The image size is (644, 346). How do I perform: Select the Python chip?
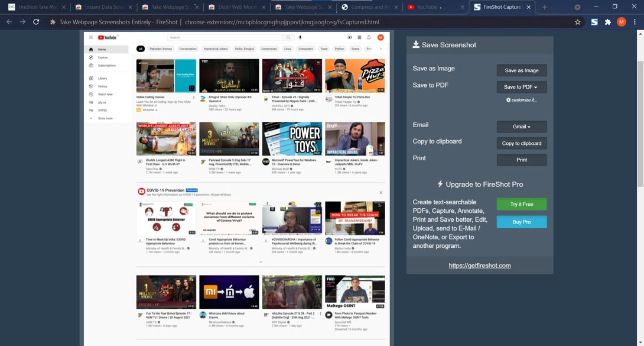click(x=339, y=49)
